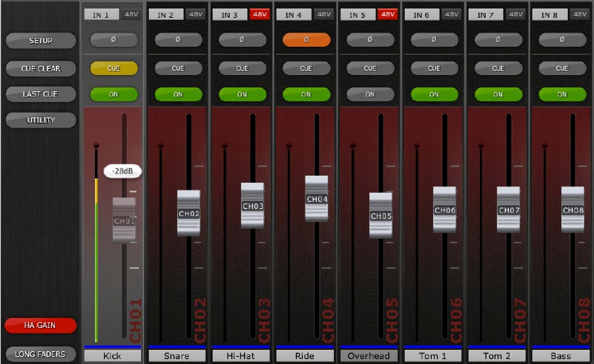Invert phase on Overhead channel
The width and height of the screenshot is (594, 364).
(x=370, y=40)
